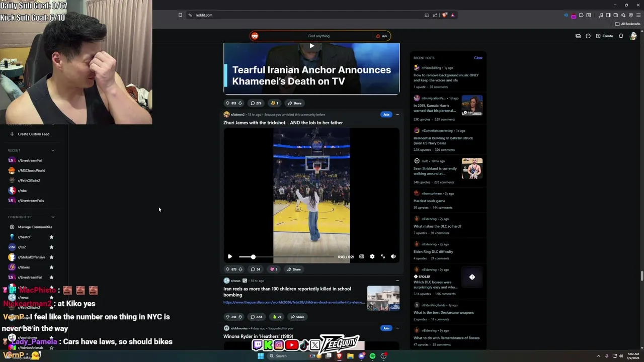Screen dimensions: 644x362
Task: Open the 279 comments on Iranian Anchor post
Action: 256,103
